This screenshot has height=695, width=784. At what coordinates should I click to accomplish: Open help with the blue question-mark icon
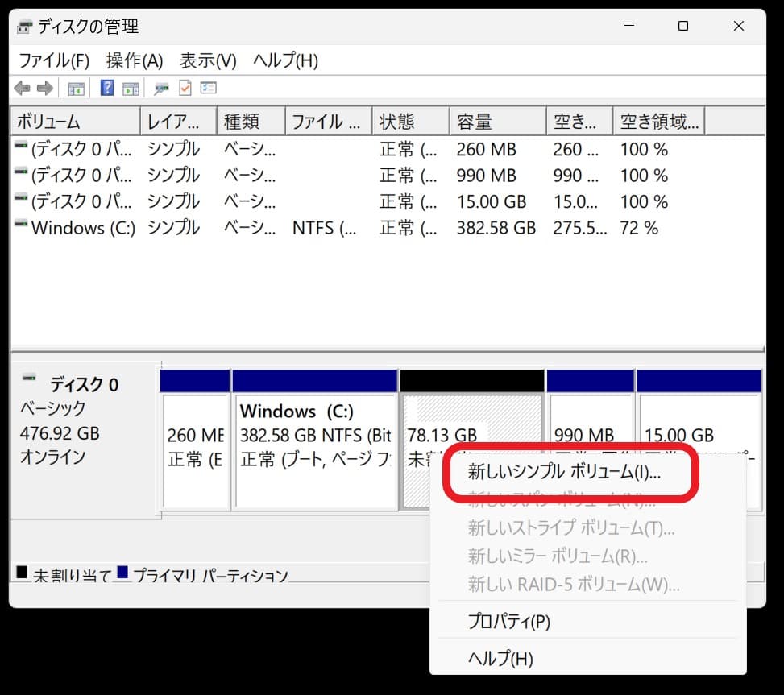(x=107, y=88)
